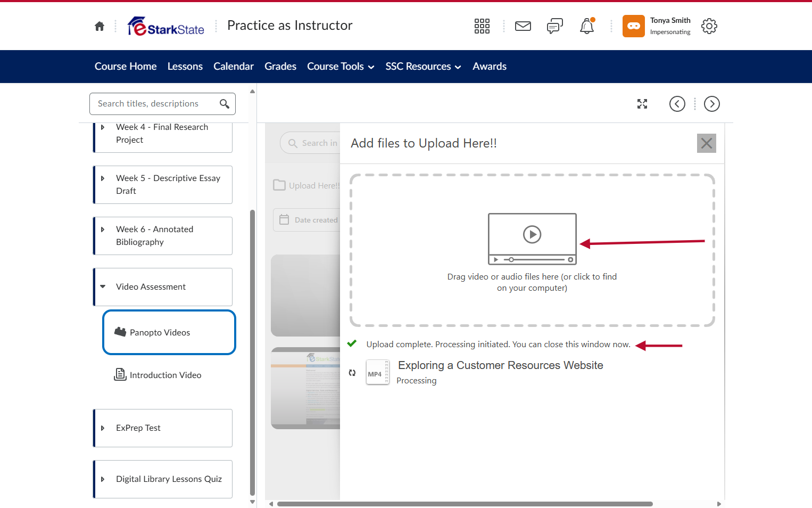This screenshot has height=508, width=812.
Task: Open the Awards navigation item
Action: (x=490, y=67)
